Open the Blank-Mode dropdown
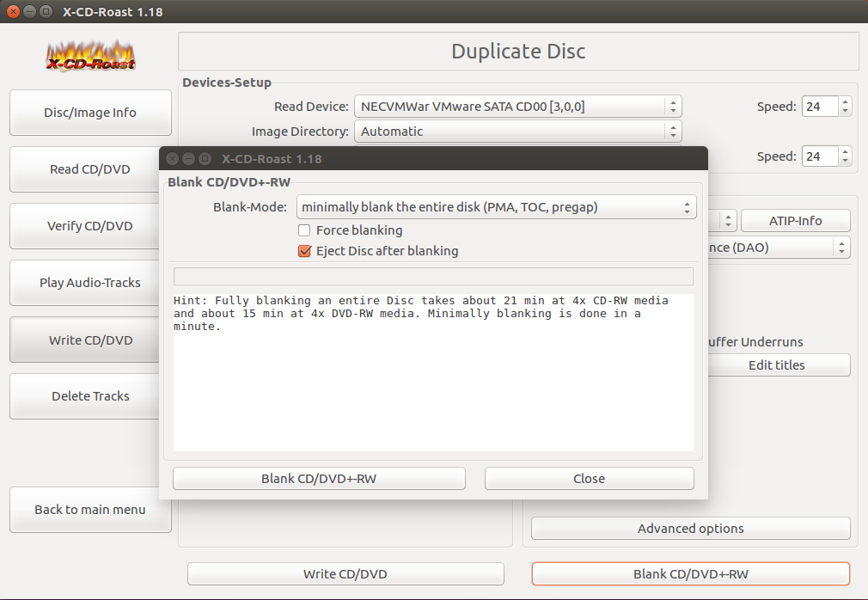Screen dimensions: 868x600 pos(497,207)
